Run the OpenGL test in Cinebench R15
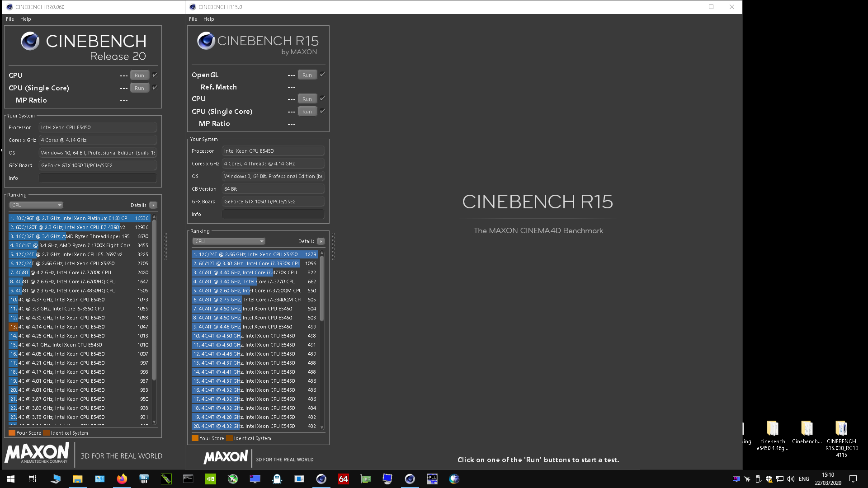This screenshot has width=868, height=488. click(307, 75)
